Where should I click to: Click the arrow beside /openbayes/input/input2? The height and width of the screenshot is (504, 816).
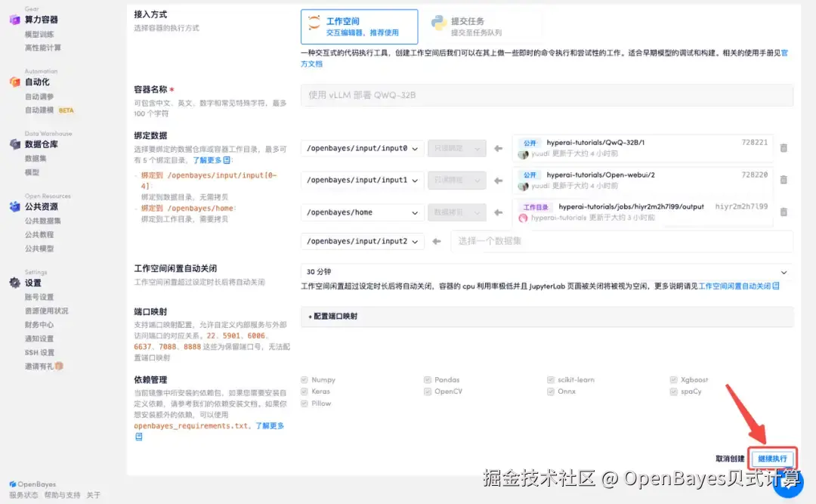[436, 242]
